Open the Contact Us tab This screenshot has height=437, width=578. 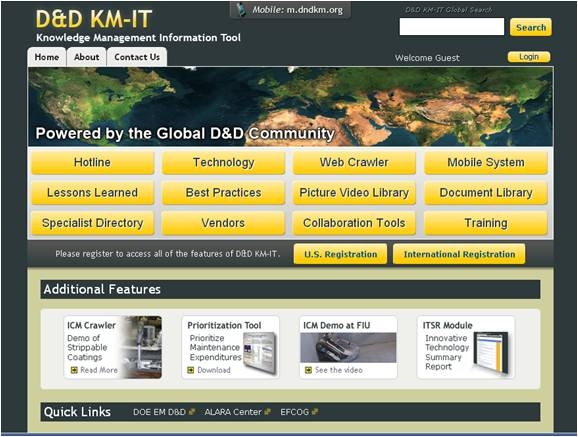[x=137, y=57]
